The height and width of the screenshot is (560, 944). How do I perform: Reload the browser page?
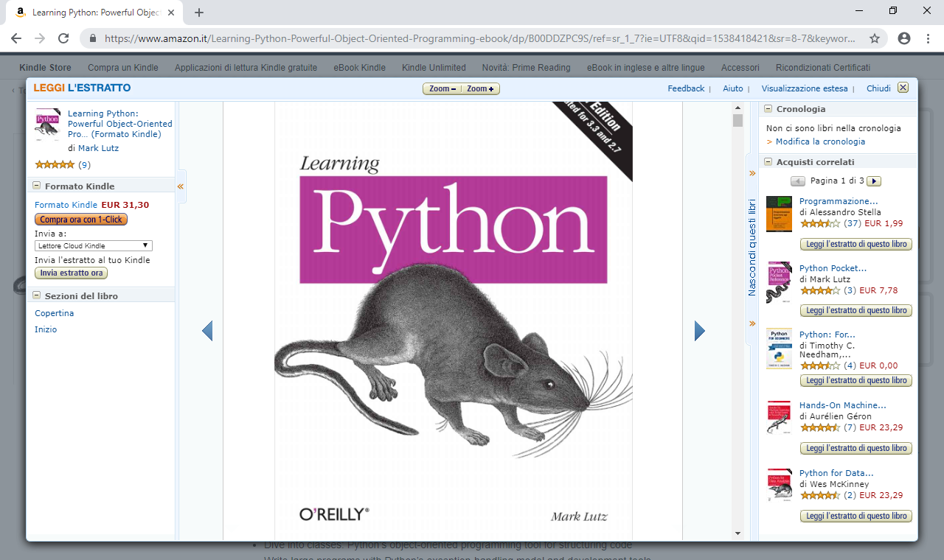pos(63,38)
